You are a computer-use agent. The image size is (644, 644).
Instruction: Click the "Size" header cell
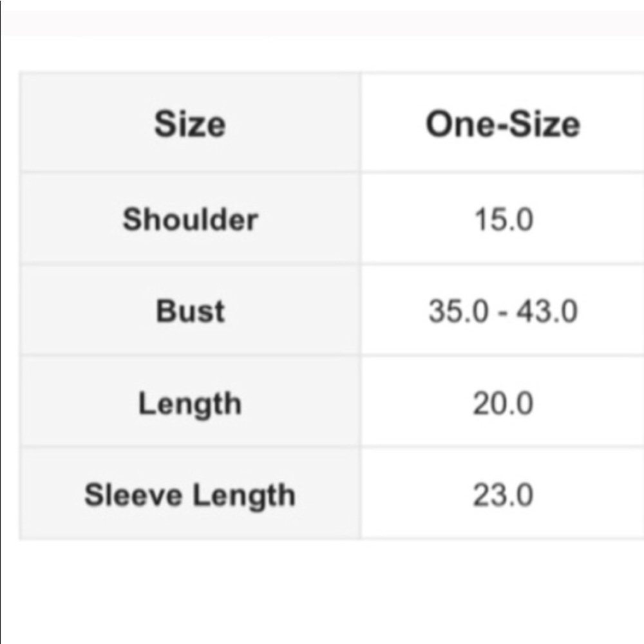click(190, 124)
